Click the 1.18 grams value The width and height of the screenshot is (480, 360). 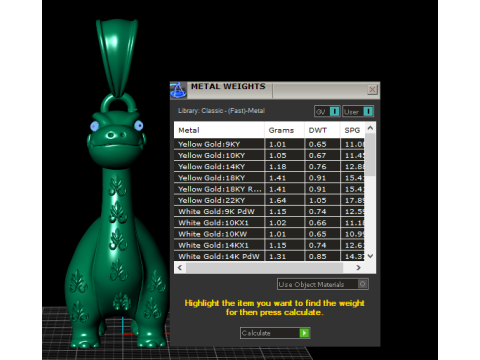click(x=278, y=166)
